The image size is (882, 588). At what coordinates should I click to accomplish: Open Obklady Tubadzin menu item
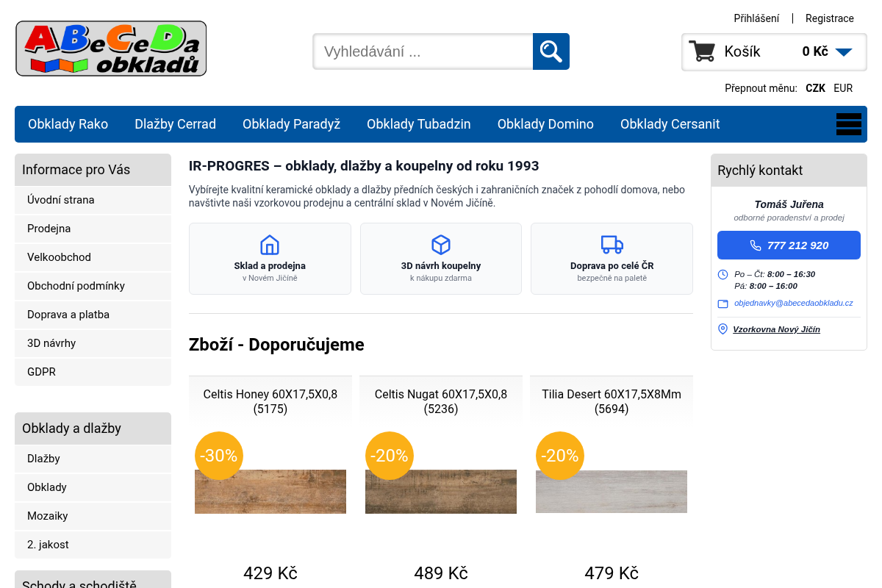[x=419, y=124]
